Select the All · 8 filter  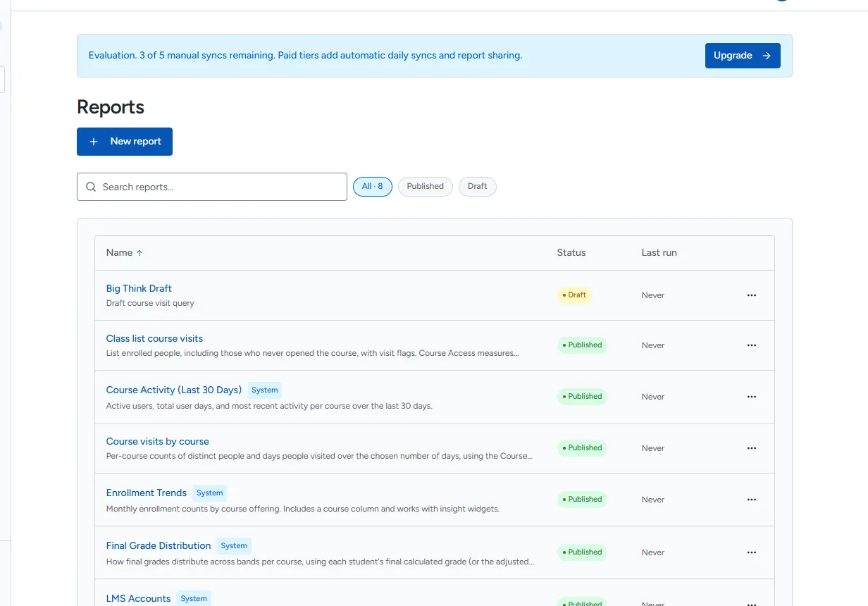pyautogui.click(x=373, y=187)
